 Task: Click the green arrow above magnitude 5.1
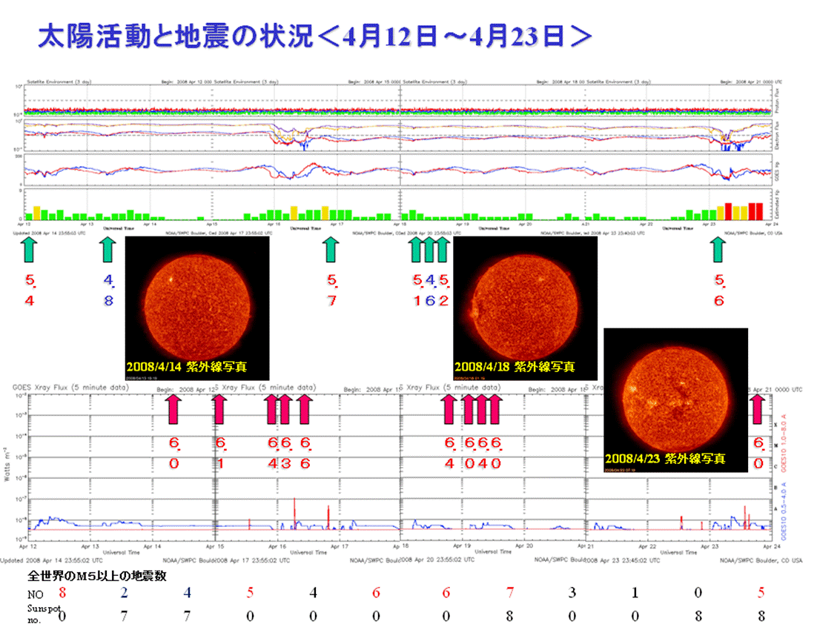click(416, 250)
